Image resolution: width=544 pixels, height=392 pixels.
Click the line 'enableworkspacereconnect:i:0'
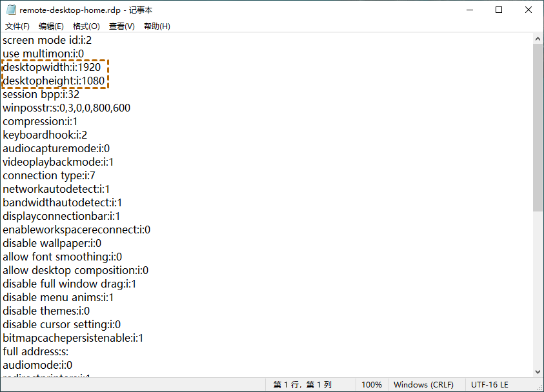77,230
